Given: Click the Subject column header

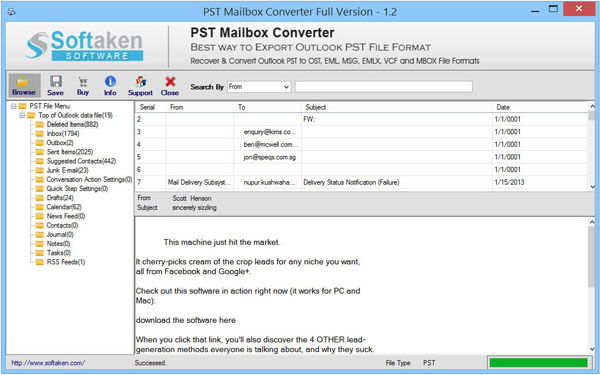Looking at the screenshot, I should point(397,107).
